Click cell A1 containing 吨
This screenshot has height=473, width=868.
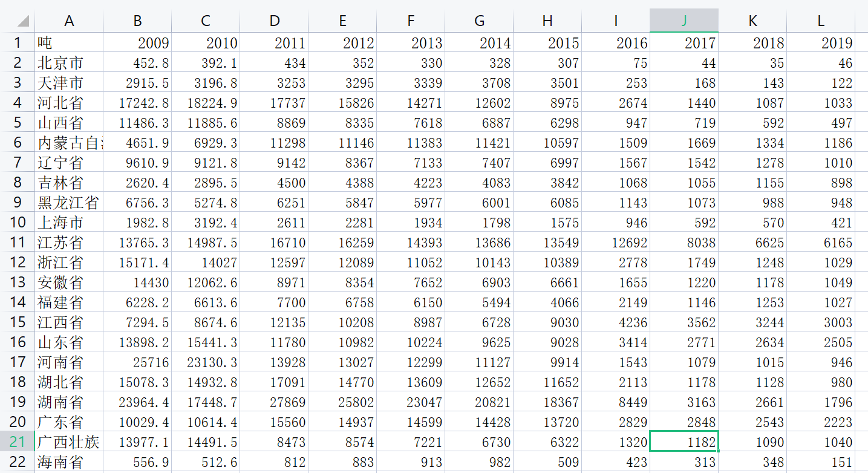69,43
